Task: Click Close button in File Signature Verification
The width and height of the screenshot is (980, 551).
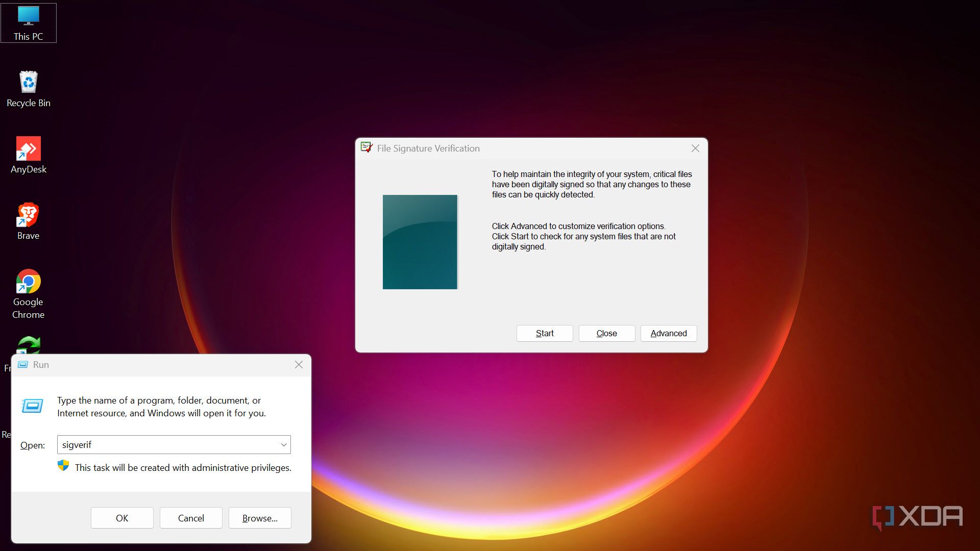Action: [607, 333]
